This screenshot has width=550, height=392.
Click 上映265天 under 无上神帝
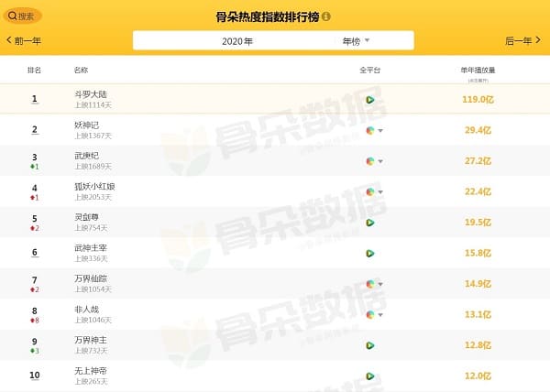point(91,382)
